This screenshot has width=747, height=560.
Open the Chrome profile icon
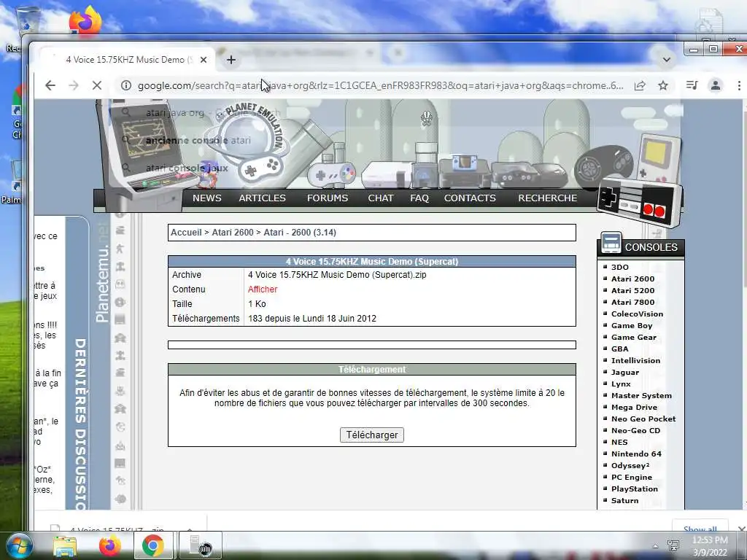(715, 86)
